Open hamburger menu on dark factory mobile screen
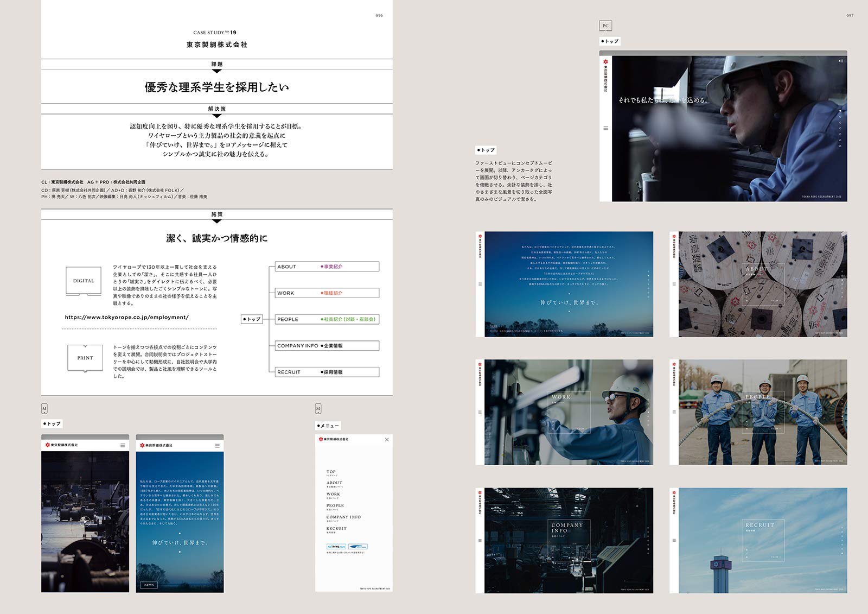The height and width of the screenshot is (614, 868). point(123,445)
